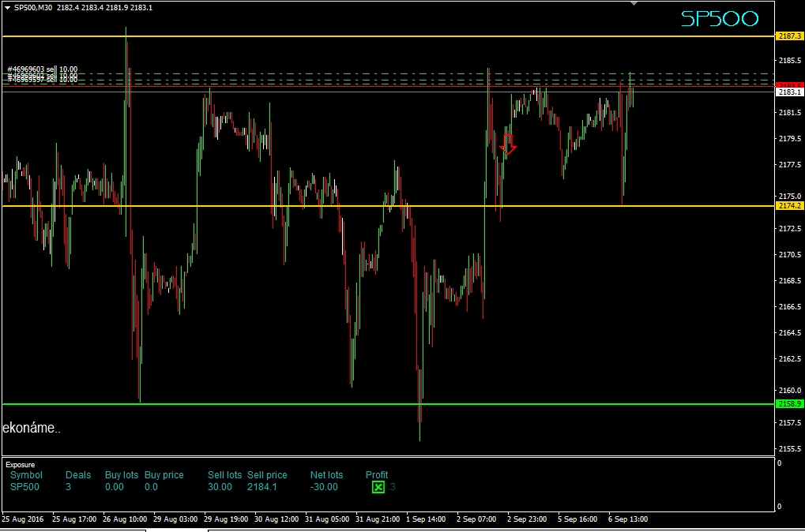Click the yellow 2187.3 price label
Viewport: 805px width, 532px height.
point(790,36)
